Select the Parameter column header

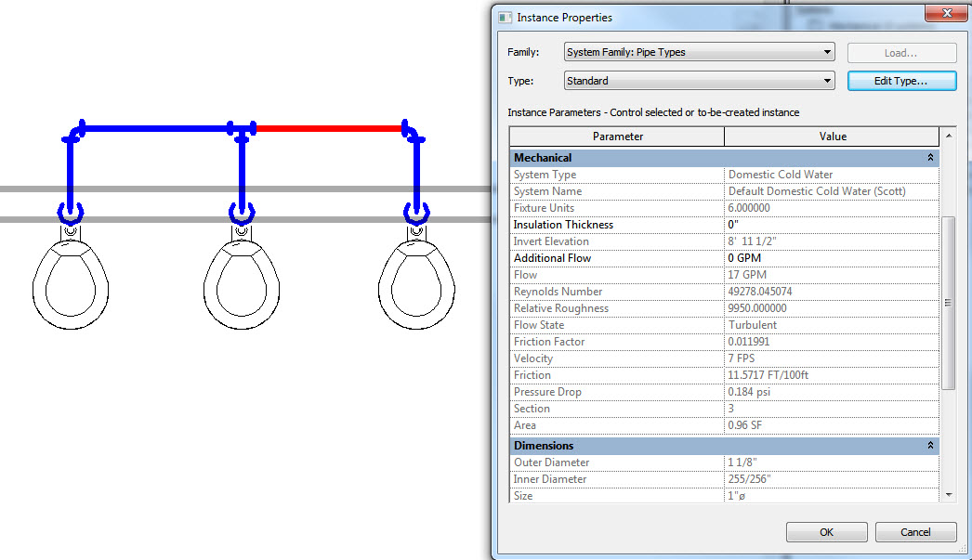click(x=617, y=137)
